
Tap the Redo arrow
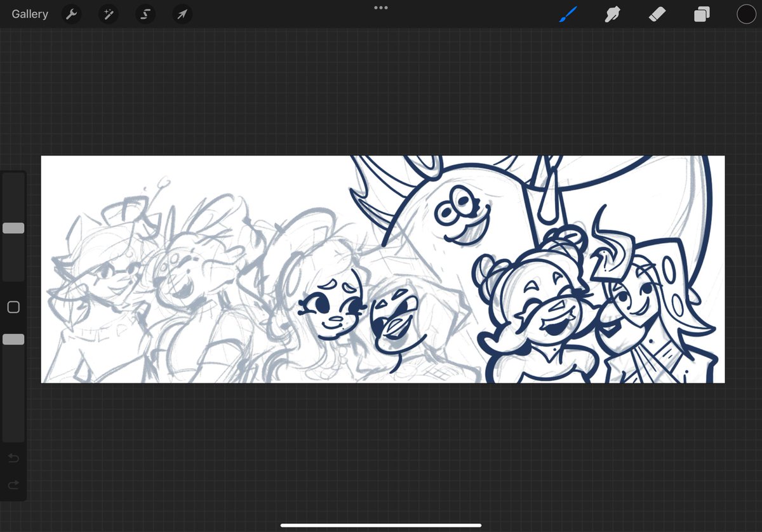tap(13, 485)
